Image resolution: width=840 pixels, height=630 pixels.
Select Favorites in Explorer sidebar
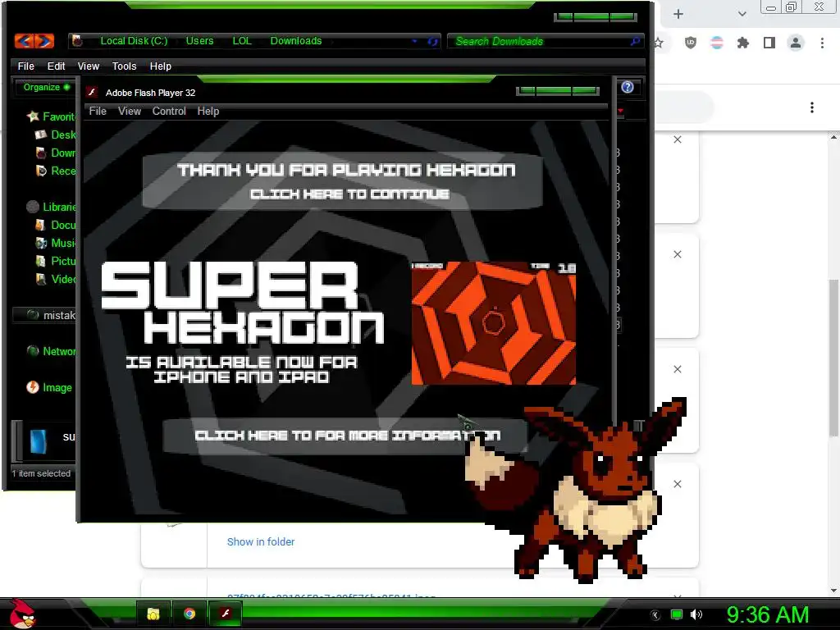point(52,116)
